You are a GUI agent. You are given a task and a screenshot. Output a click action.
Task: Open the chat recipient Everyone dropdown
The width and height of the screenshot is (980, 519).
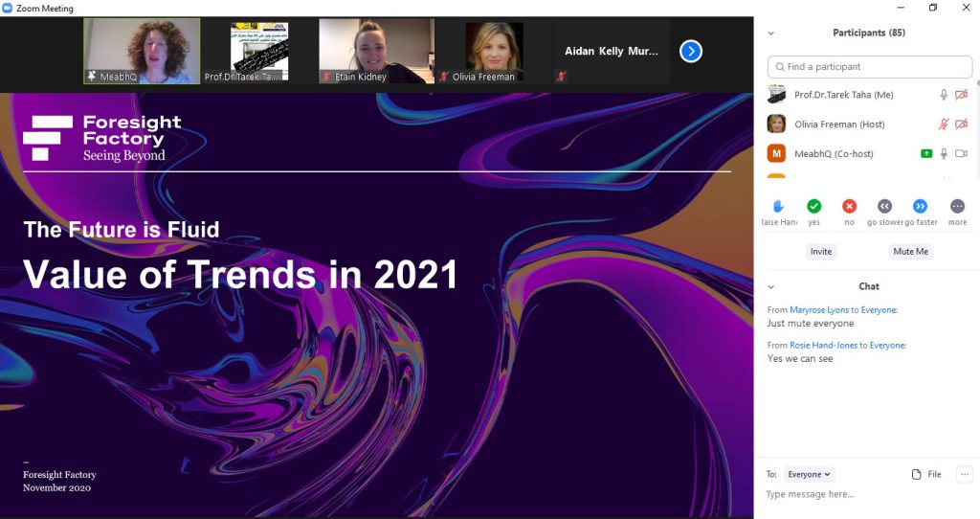pyautogui.click(x=809, y=474)
